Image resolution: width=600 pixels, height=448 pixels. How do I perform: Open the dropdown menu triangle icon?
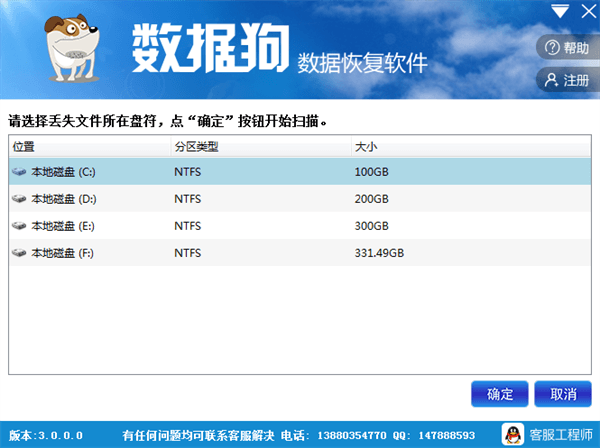560,11
